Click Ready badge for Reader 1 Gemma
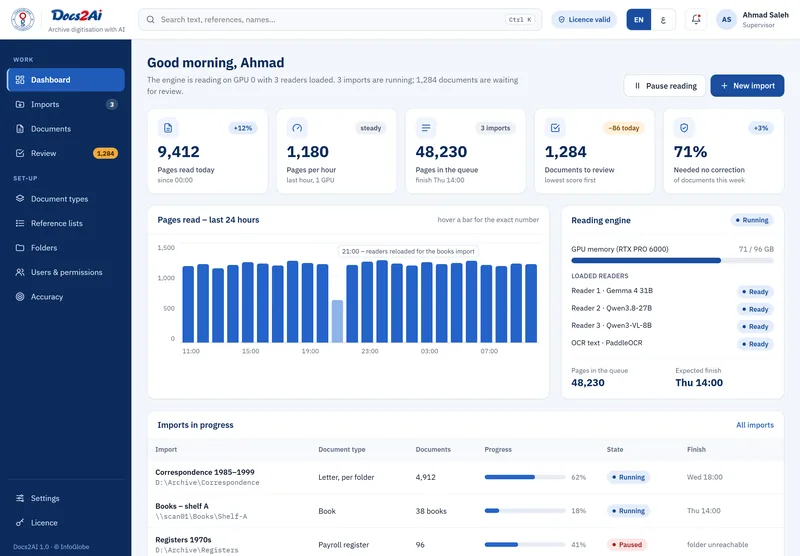This screenshot has width=800, height=556. click(755, 292)
